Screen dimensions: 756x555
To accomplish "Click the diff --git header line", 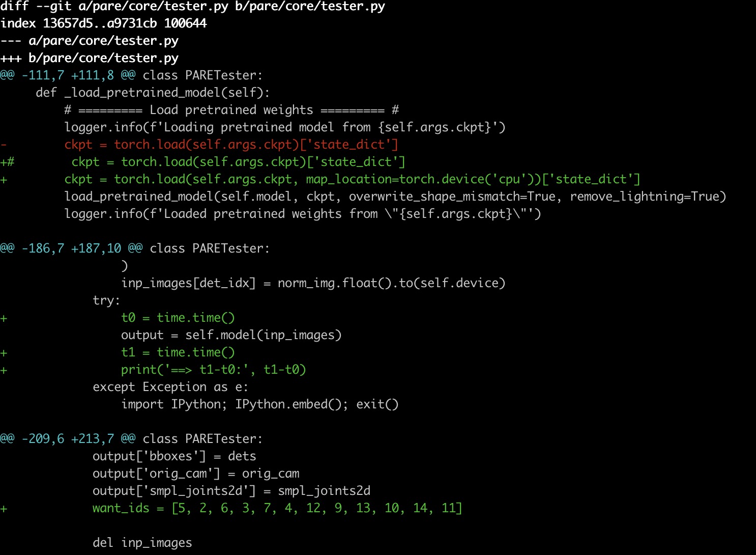I will click(x=192, y=7).
